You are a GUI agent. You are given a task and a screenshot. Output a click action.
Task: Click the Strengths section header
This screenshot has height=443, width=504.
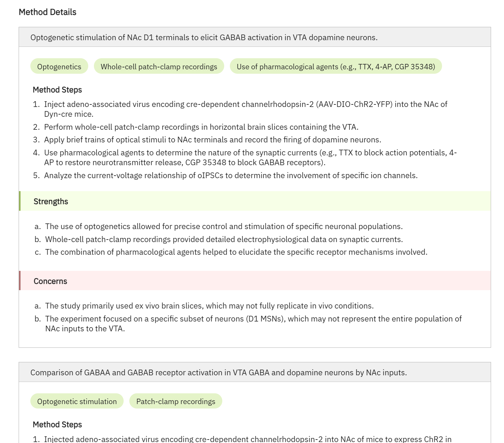(255, 201)
